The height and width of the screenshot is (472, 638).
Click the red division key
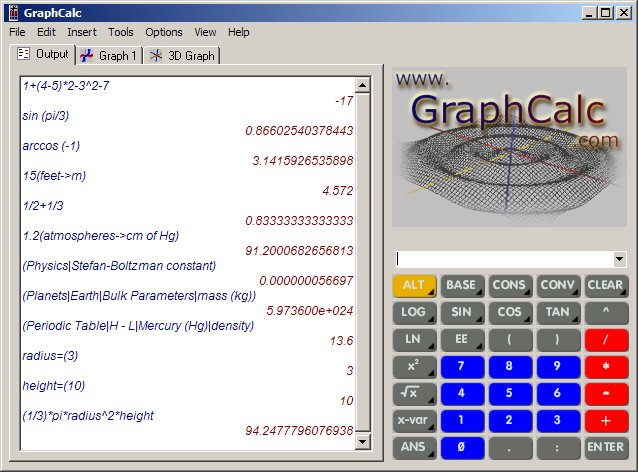606,339
